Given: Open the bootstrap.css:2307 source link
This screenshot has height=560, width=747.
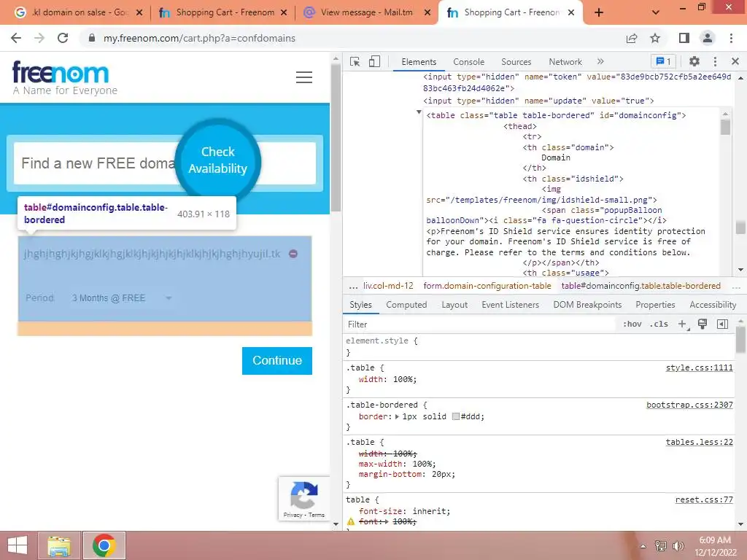Looking at the screenshot, I should (x=689, y=405).
